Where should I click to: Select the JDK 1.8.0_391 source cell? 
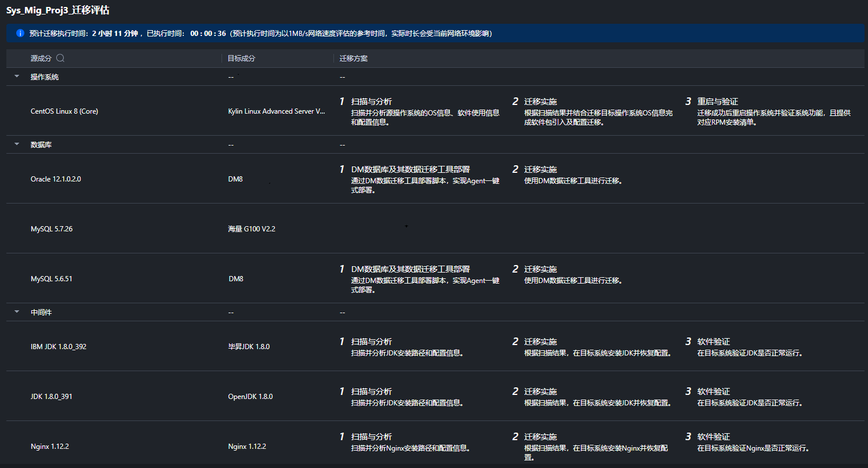coord(52,397)
